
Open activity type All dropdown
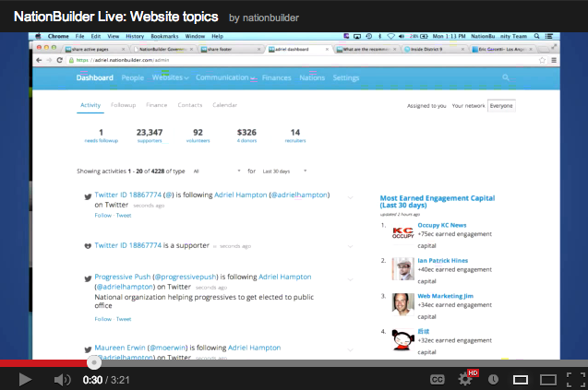click(217, 171)
